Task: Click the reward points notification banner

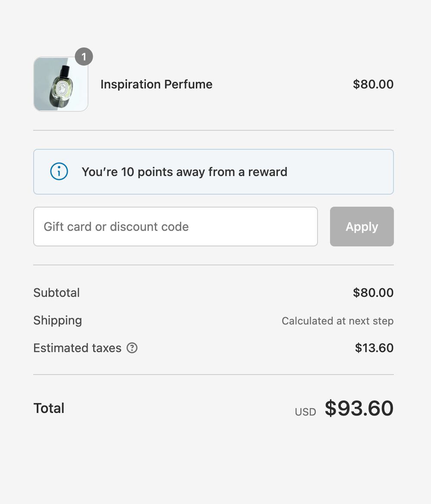Action: (x=213, y=171)
